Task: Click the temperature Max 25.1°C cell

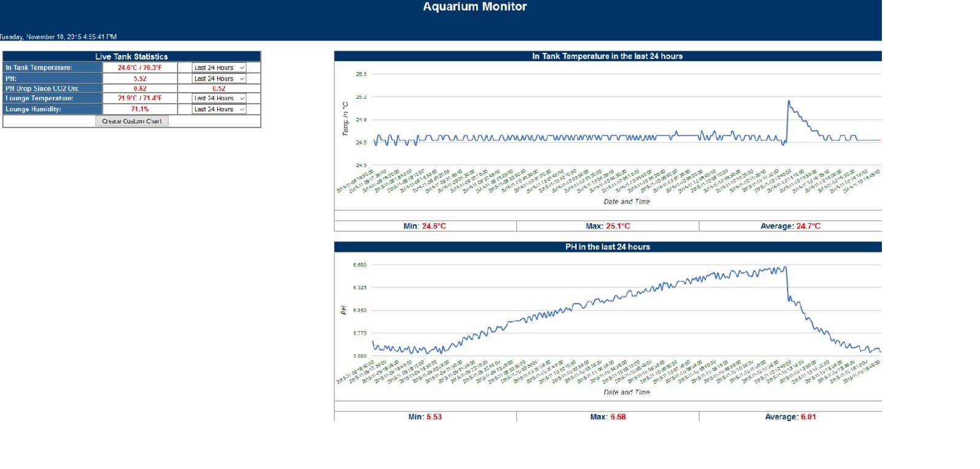Action: click(608, 226)
